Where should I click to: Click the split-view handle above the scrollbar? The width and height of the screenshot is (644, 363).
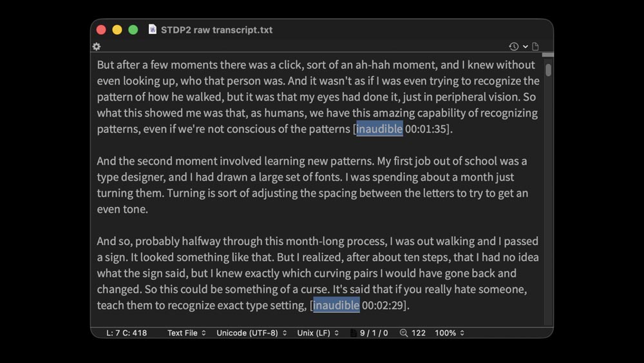pos(548,55)
